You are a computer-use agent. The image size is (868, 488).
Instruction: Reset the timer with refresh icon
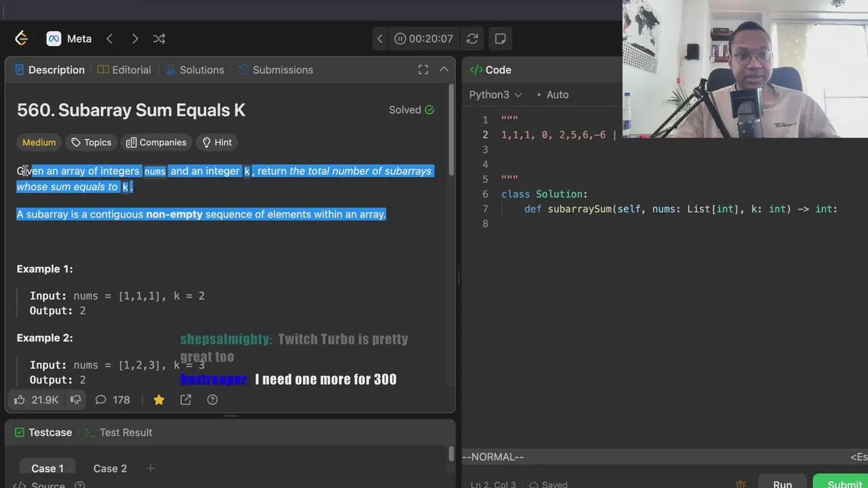(x=472, y=39)
